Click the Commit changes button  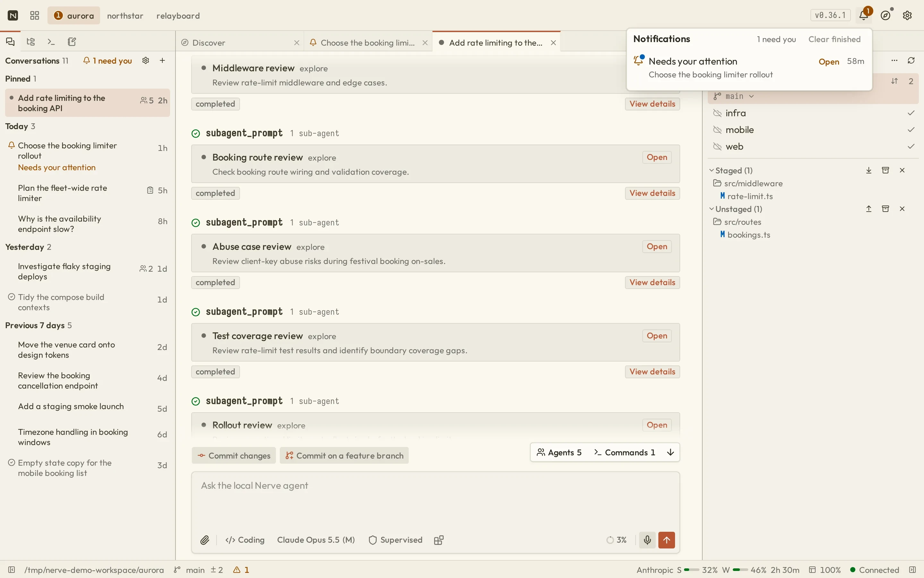click(x=234, y=456)
